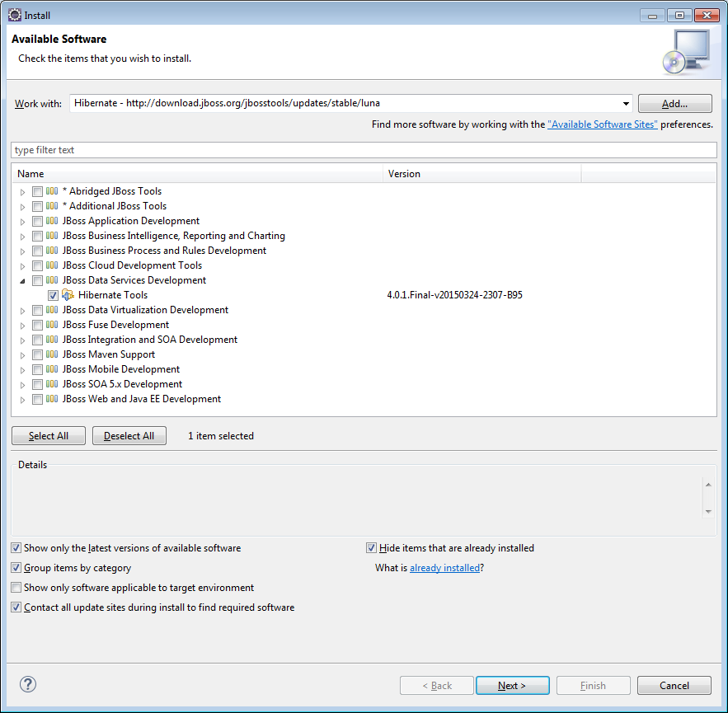
Task: Expand JBoss Fuse Development category
Action: pyautogui.click(x=22, y=326)
